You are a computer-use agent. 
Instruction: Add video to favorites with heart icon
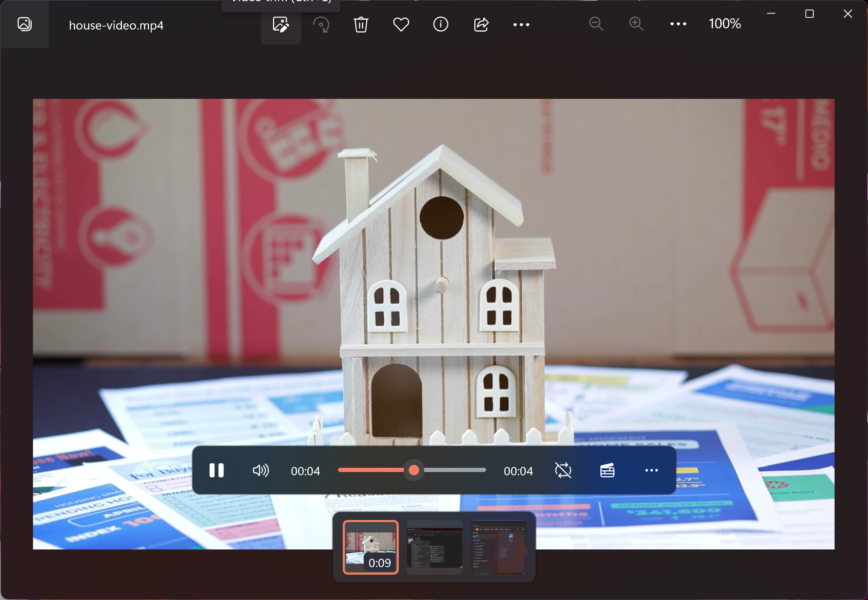coord(401,24)
